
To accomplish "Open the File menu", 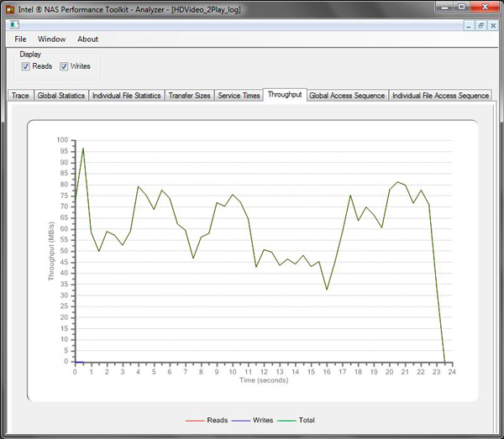I will click(20, 39).
